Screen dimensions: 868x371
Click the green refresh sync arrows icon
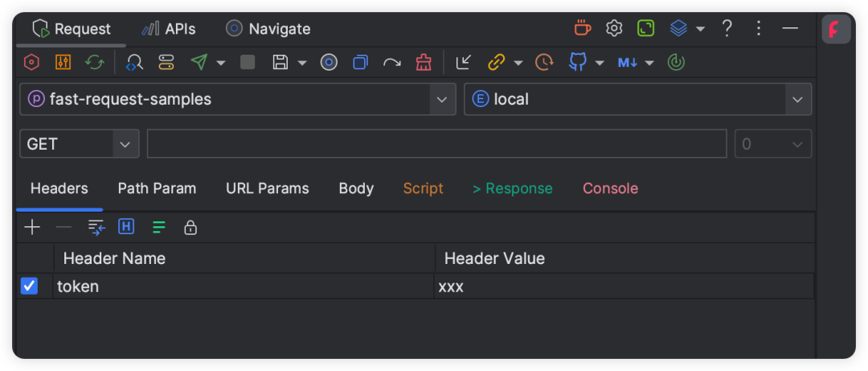point(95,63)
